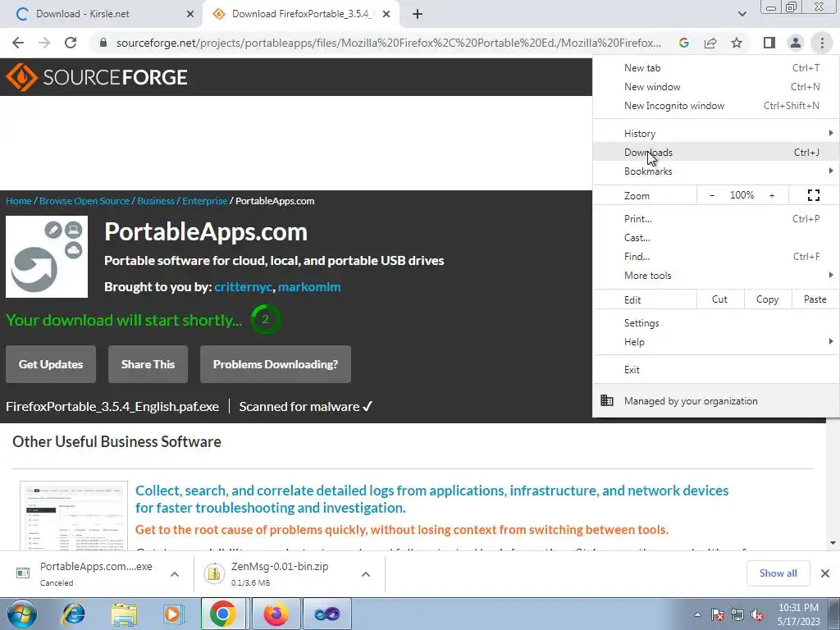Viewport: 840px width, 630px height.
Task: Click Show all downloads button
Action: (778, 573)
